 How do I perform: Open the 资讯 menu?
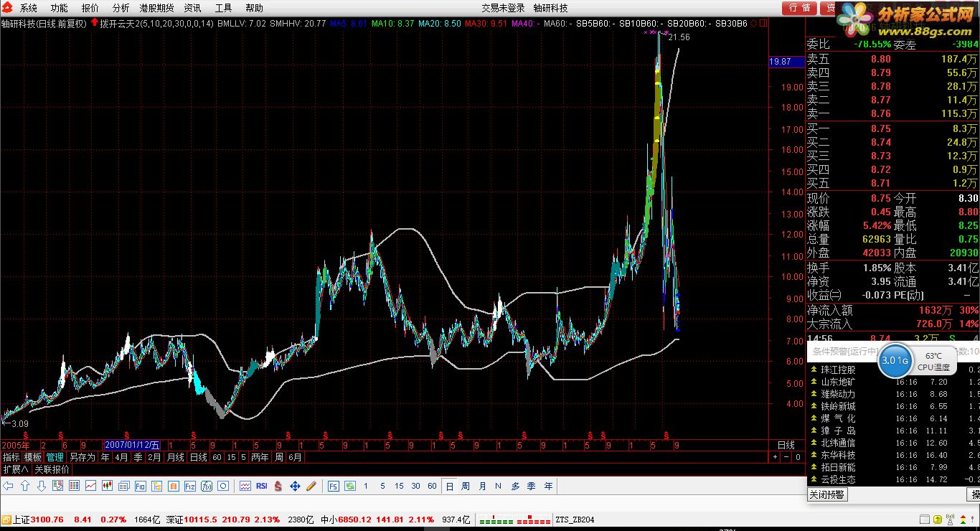(x=192, y=8)
